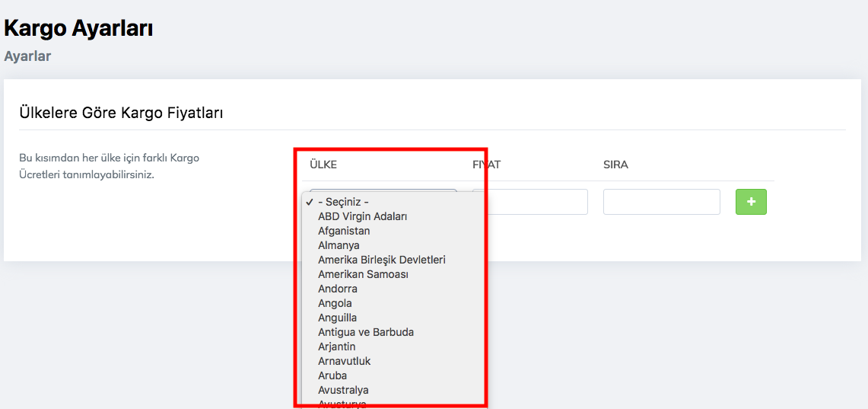This screenshot has height=409, width=868.
Task: Click the SIRA order input field
Action: tap(661, 202)
